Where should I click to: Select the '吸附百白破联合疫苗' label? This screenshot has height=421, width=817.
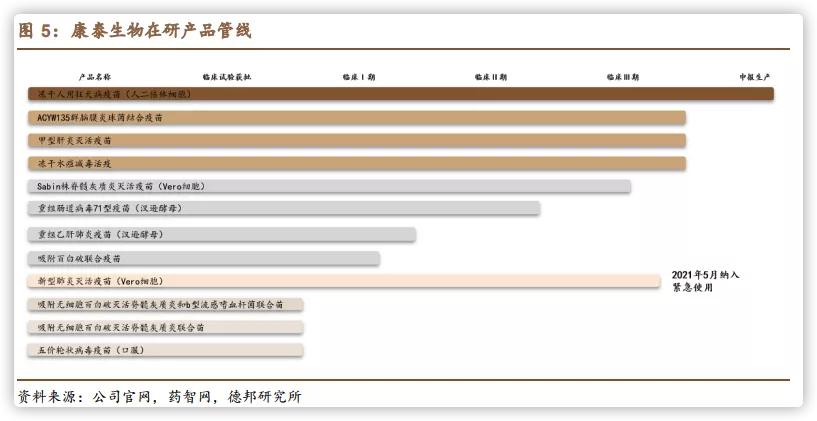coord(79,258)
